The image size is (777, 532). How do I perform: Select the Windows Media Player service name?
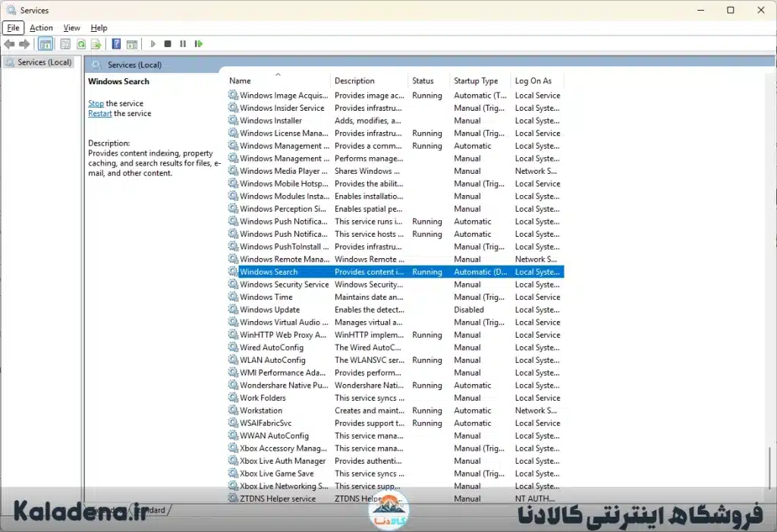284,171
